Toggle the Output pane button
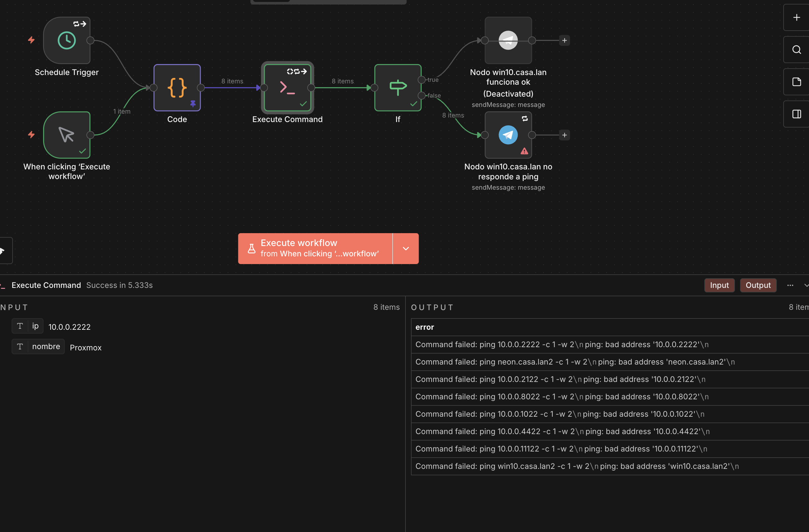809x532 pixels. [758, 285]
